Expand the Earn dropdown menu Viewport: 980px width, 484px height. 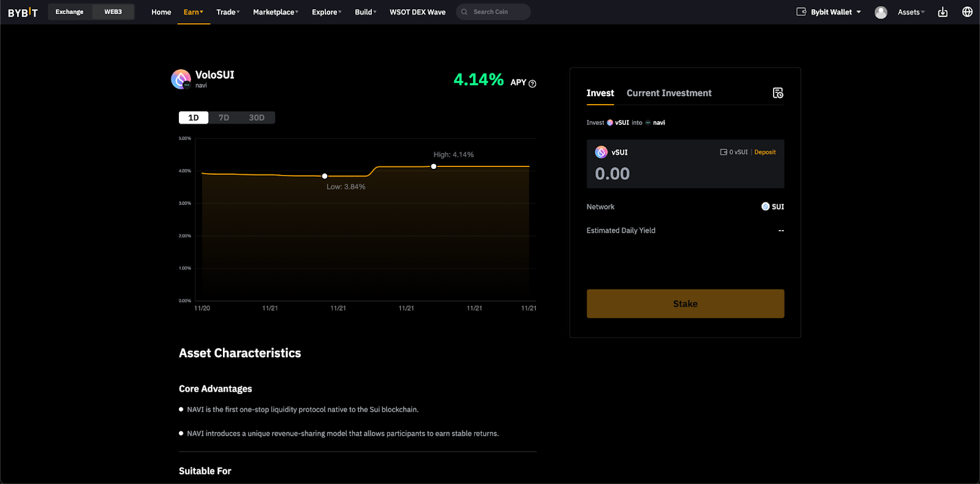tap(194, 12)
